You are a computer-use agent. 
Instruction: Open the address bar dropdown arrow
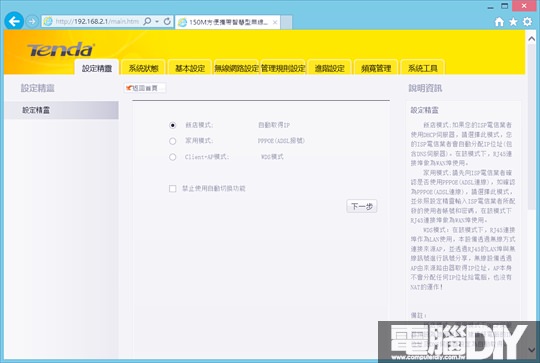[157, 21]
